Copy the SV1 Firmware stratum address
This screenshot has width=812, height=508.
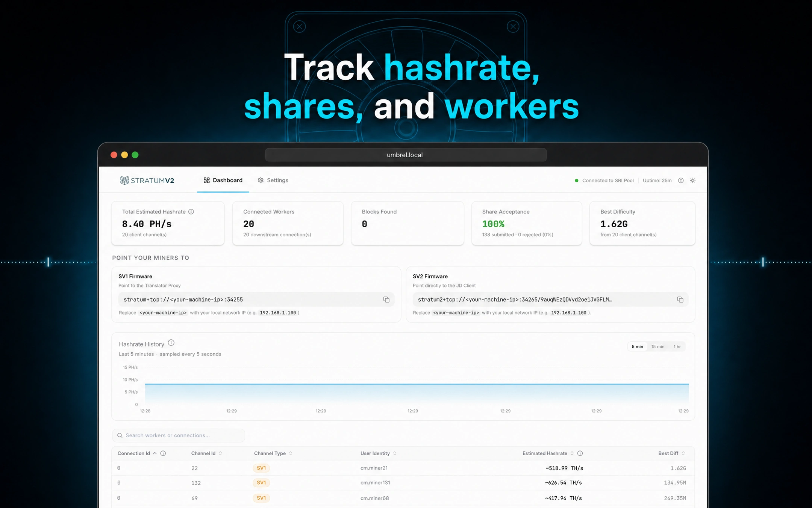pos(386,300)
